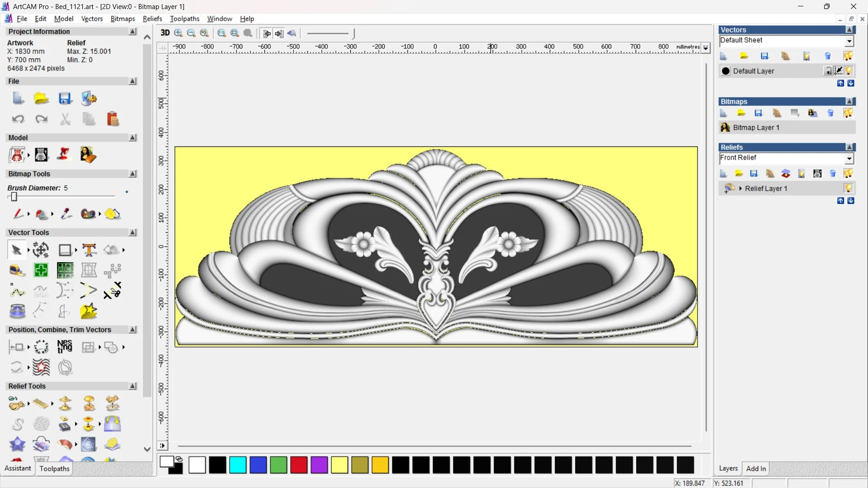Viewport: 868px width, 488px height.
Task: Open the Default Sheet dropdown
Action: 849,41
